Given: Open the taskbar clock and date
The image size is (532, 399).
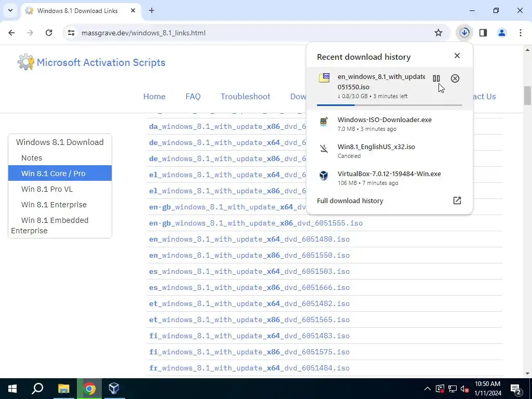Looking at the screenshot, I should tap(487, 389).
